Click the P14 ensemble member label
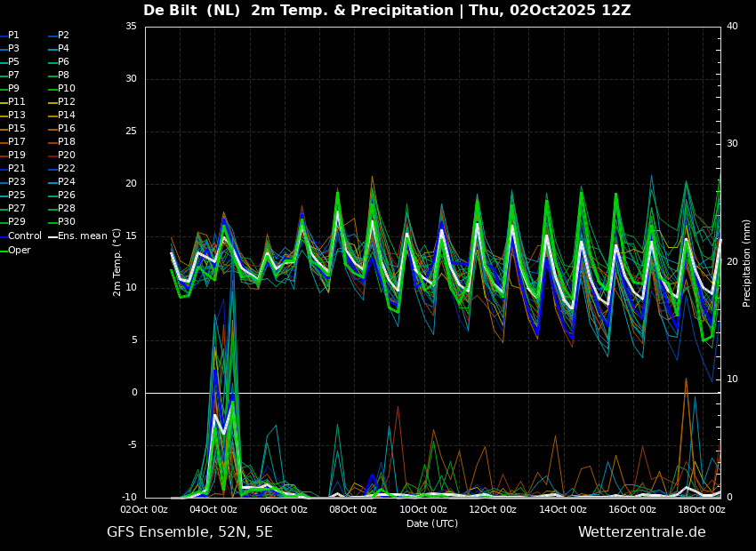Viewport: 756px width, 551px height. [67, 116]
